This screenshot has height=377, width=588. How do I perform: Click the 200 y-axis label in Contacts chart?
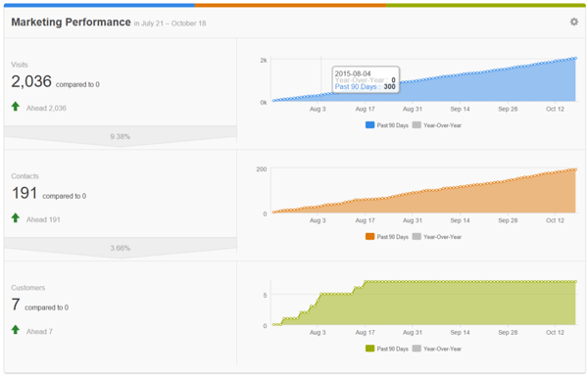click(262, 169)
